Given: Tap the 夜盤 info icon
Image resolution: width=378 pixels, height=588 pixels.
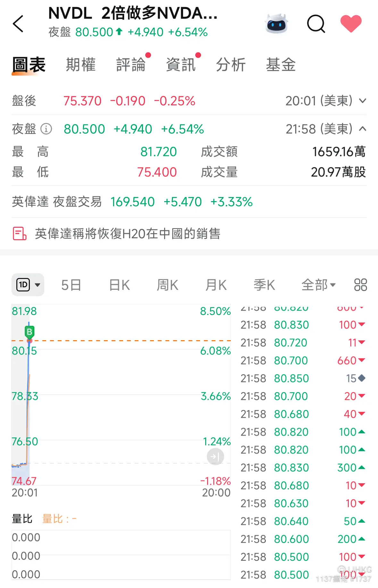Looking at the screenshot, I should pyautogui.click(x=46, y=129).
